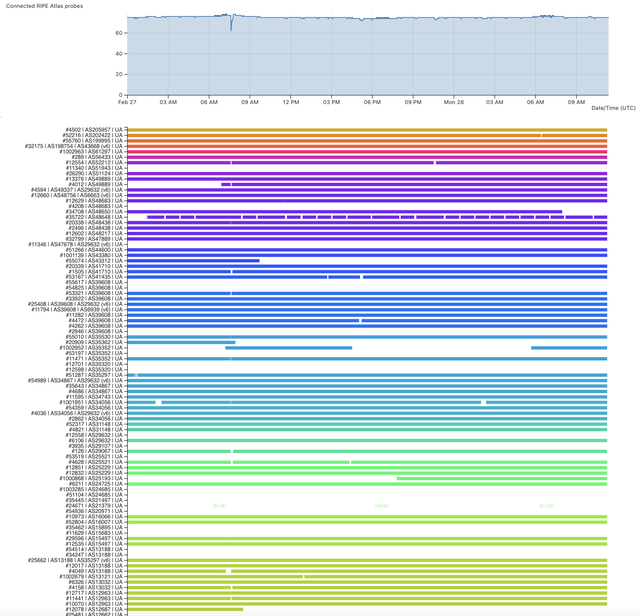Image resolution: width=640 pixels, height=616 pixels.
Task: Click probe label '#34708 | AS48650 | UA'
Action: click(94, 211)
